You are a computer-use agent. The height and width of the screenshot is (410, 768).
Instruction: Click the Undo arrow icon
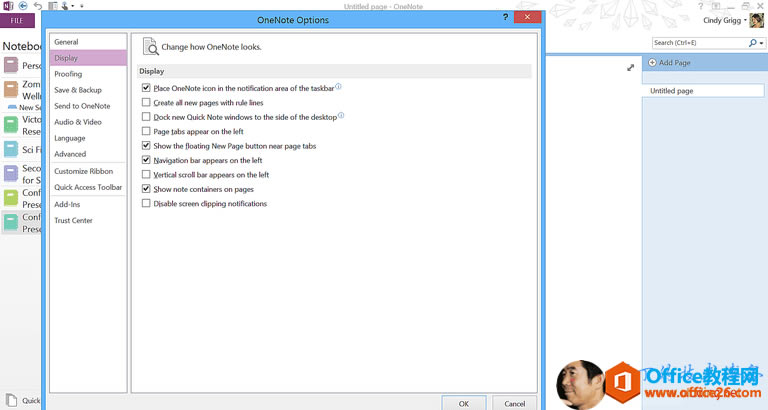coord(38,6)
